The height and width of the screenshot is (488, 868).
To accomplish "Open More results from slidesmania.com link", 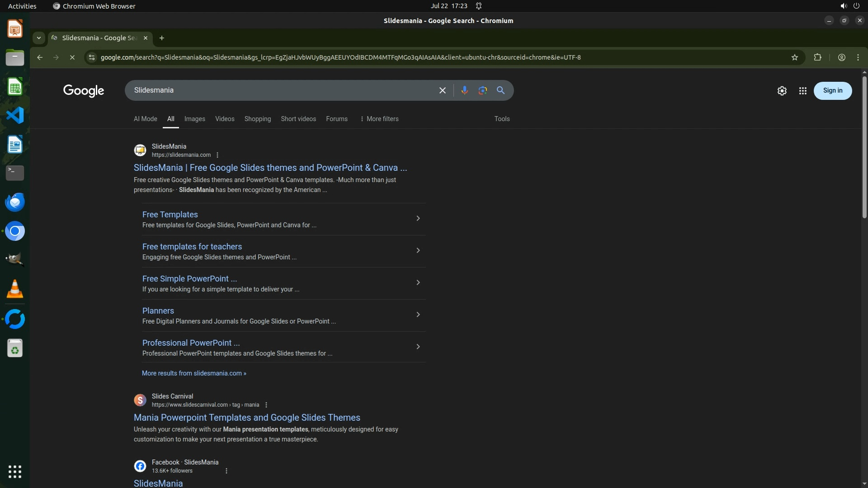I will pos(194,373).
